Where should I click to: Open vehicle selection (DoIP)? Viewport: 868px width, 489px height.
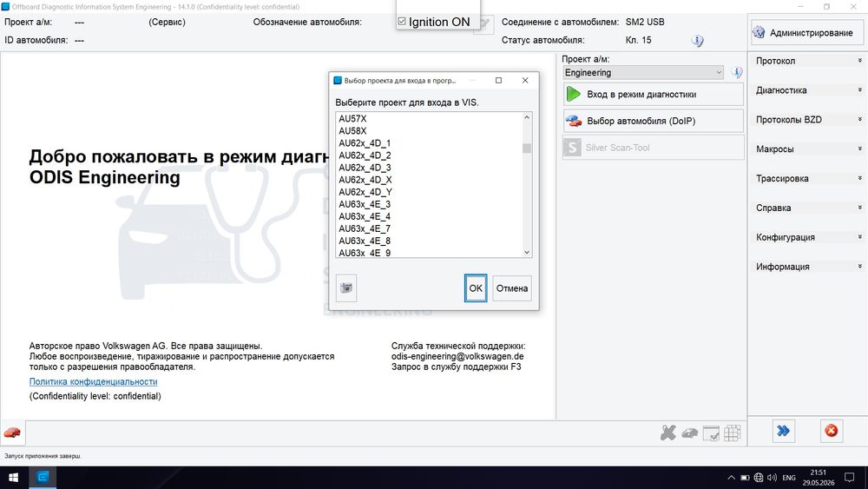tap(654, 121)
